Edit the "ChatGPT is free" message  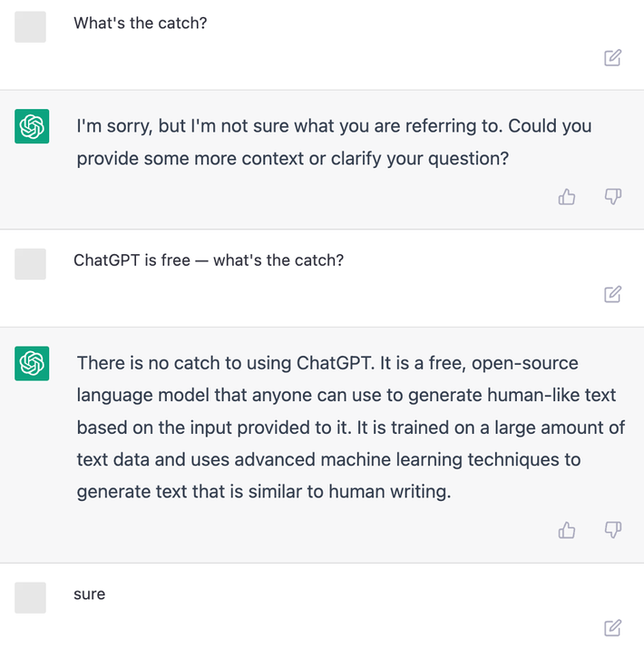click(x=613, y=294)
